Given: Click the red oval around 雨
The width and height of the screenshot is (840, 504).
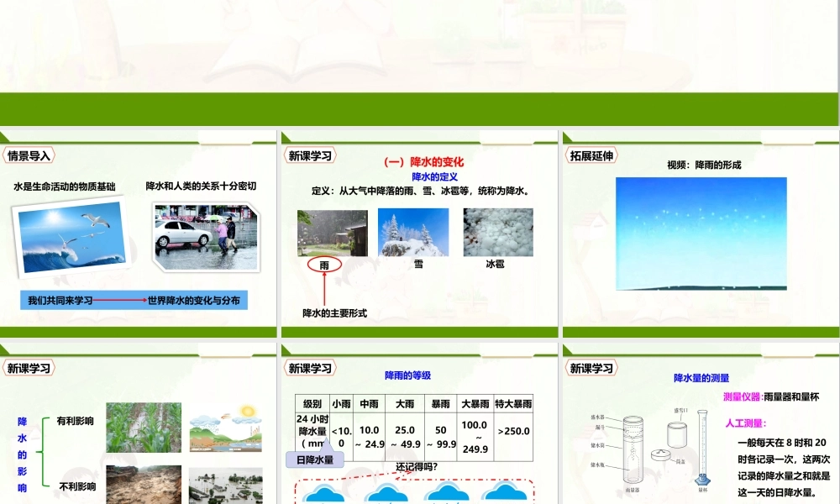Looking at the screenshot, I should click(324, 265).
